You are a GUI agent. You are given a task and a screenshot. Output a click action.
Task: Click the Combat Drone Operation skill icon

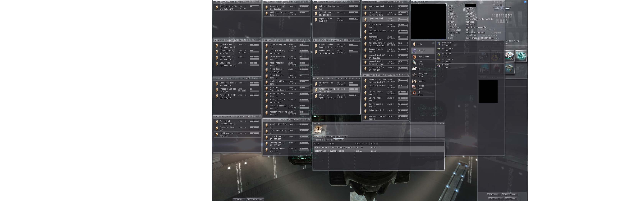[x=217, y=46]
